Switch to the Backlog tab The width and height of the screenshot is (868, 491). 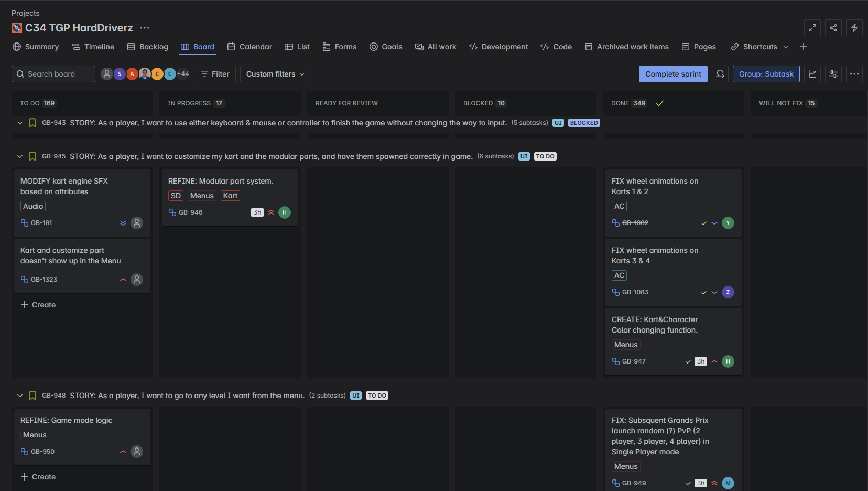pyautogui.click(x=148, y=47)
